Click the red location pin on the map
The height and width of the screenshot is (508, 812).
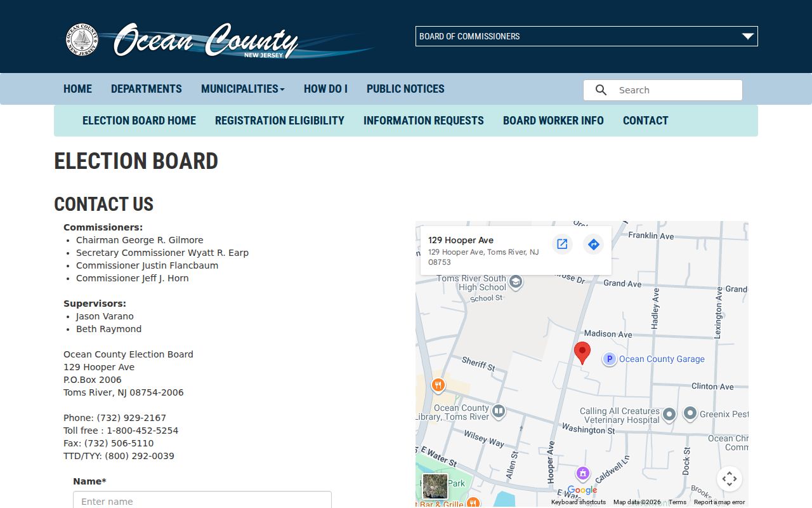pos(582,353)
